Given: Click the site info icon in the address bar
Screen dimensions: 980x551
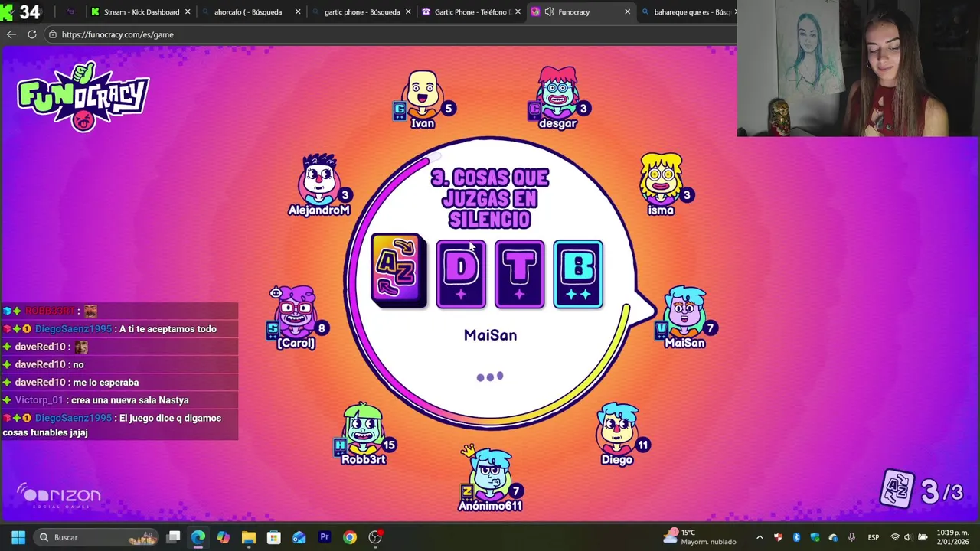Looking at the screenshot, I should (52, 34).
